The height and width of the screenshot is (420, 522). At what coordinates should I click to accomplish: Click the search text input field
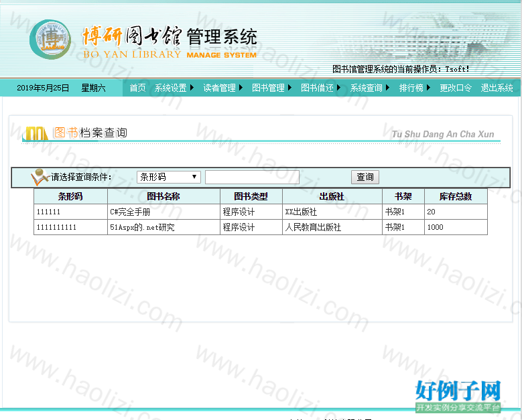click(252, 177)
